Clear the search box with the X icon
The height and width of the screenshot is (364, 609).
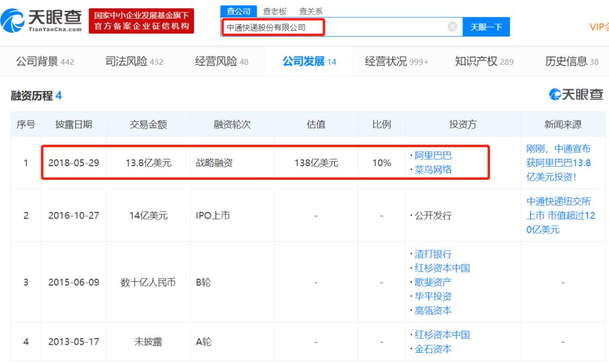click(452, 26)
